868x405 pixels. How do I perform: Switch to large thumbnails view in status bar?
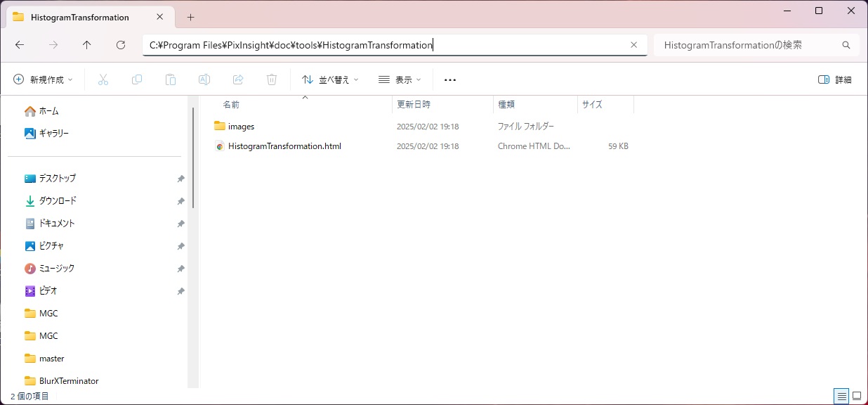pyautogui.click(x=857, y=396)
